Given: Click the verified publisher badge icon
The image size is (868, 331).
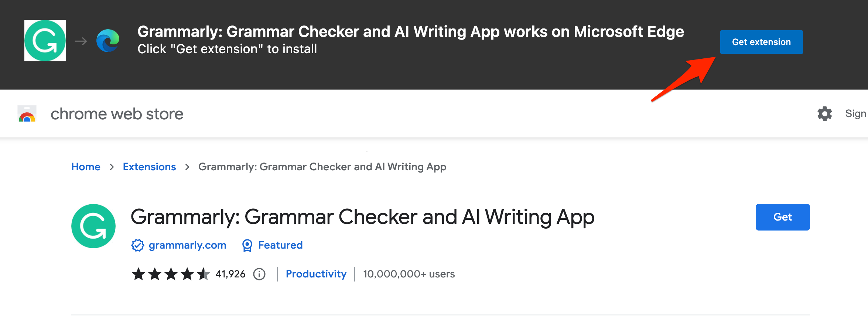Looking at the screenshot, I should [137, 245].
